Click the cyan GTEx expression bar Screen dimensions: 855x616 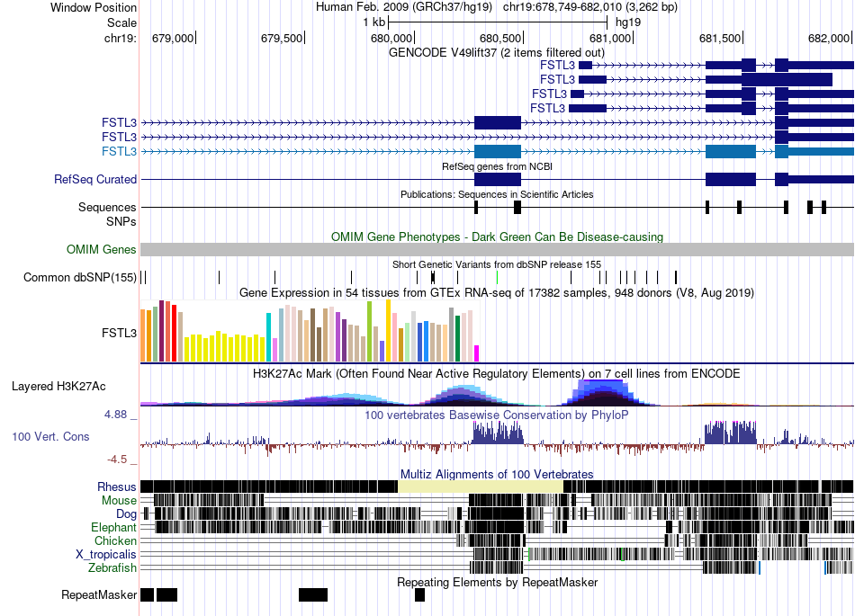[x=268, y=337]
